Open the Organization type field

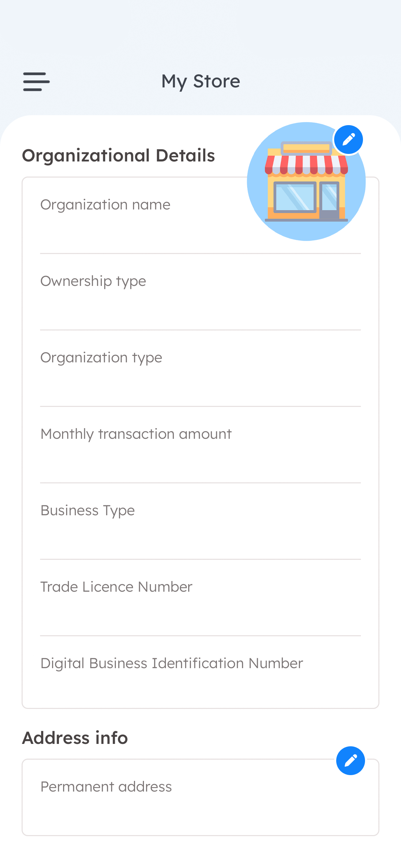[200, 369]
